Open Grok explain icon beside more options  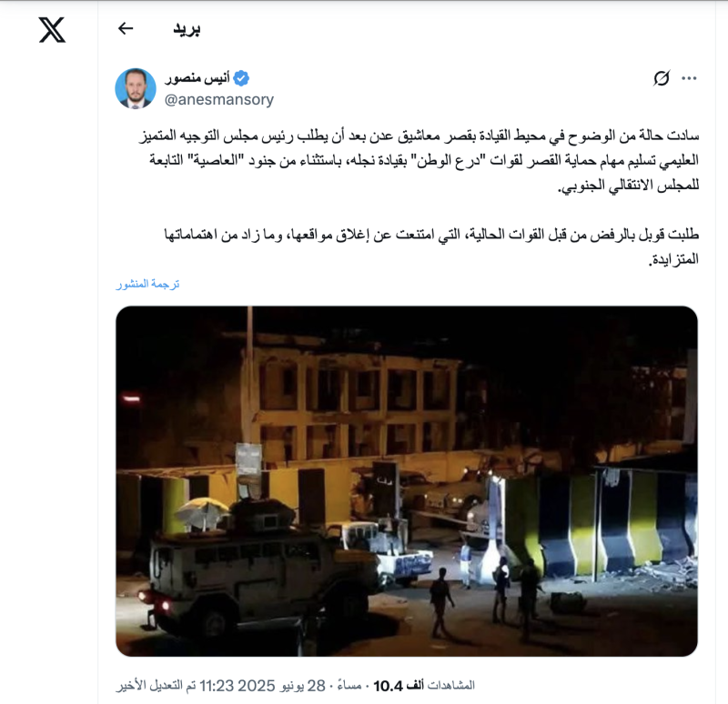pyautogui.click(x=662, y=78)
